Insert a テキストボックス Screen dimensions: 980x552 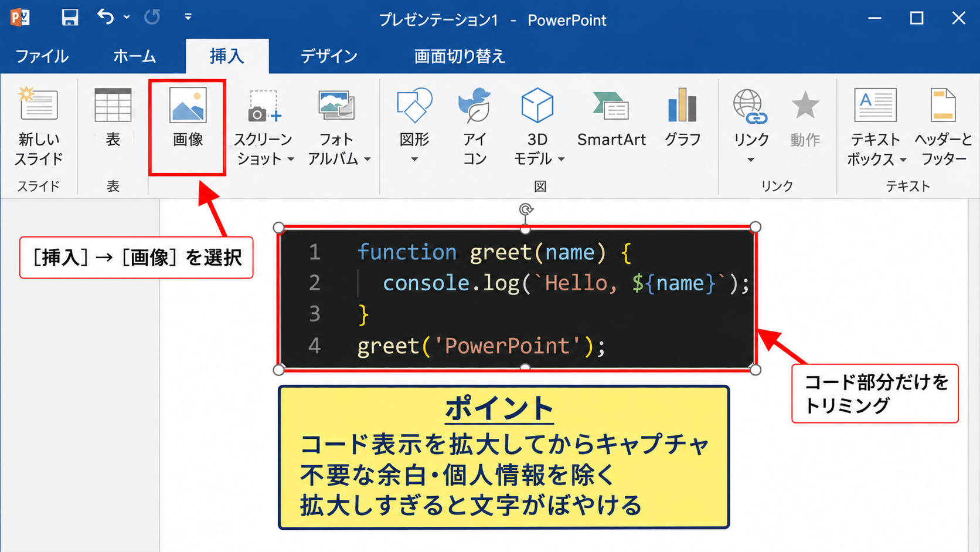875,126
